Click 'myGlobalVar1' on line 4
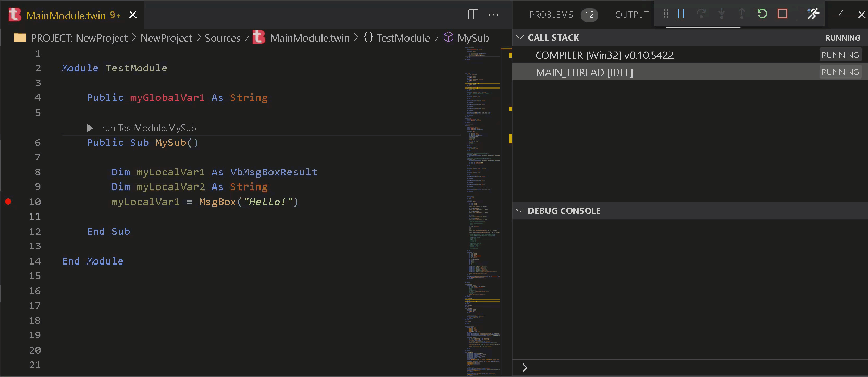The height and width of the screenshot is (377, 868). 167,97
